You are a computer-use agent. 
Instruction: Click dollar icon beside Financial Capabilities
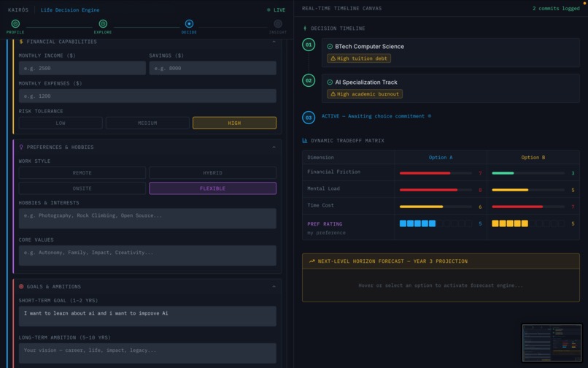pyautogui.click(x=21, y=42)
